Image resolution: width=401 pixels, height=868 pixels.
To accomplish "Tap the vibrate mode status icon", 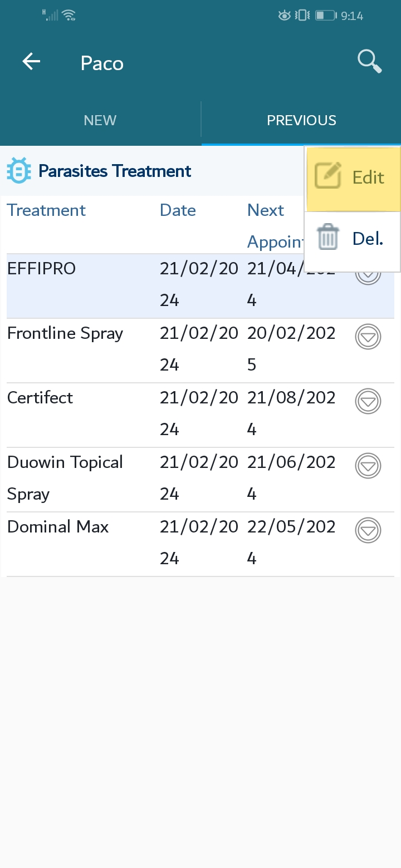I will pyautogui.click(x=303, y=16).
